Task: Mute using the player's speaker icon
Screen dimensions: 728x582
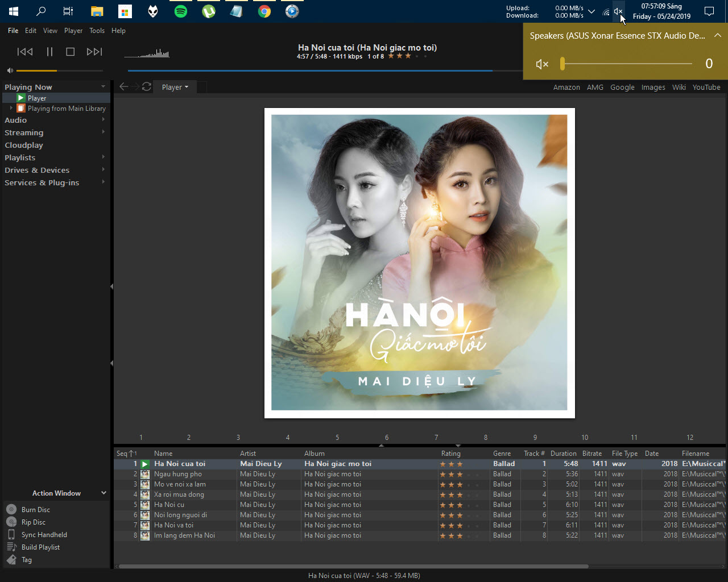Action: (x=10, y=70)
